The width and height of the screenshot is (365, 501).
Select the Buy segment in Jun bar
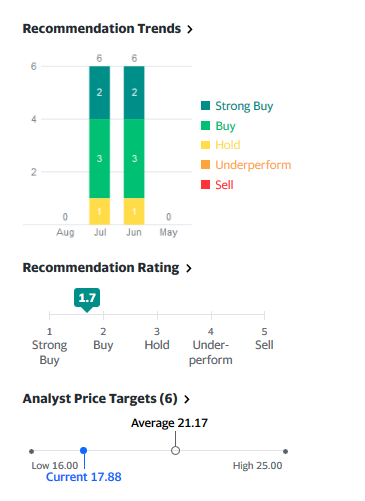[x=134, y=159]
